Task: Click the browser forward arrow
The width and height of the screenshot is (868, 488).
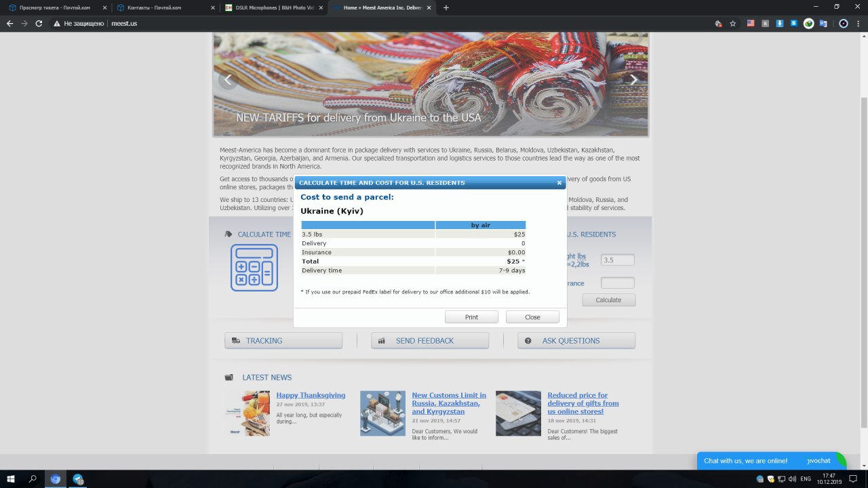Action: pos(24,23)
